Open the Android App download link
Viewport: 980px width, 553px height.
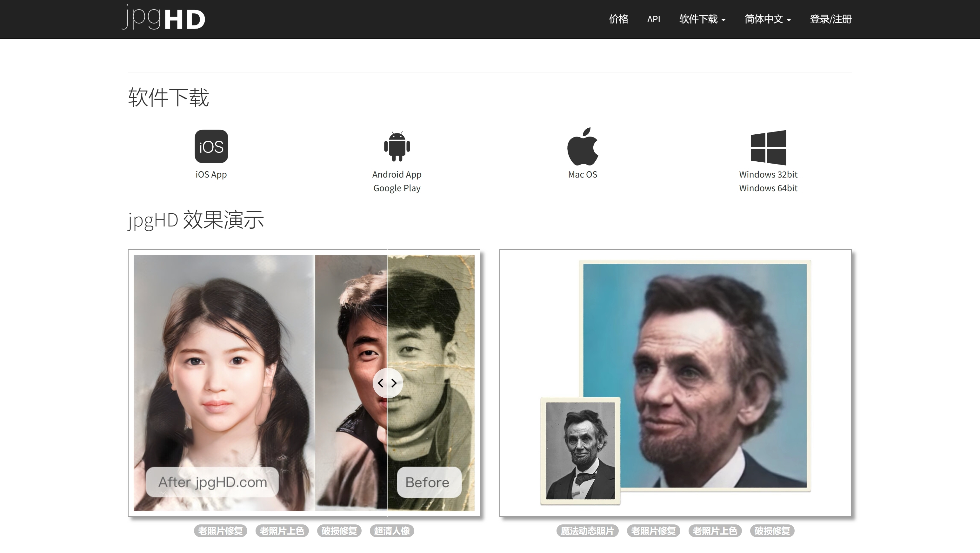click(x=397, y=174)
